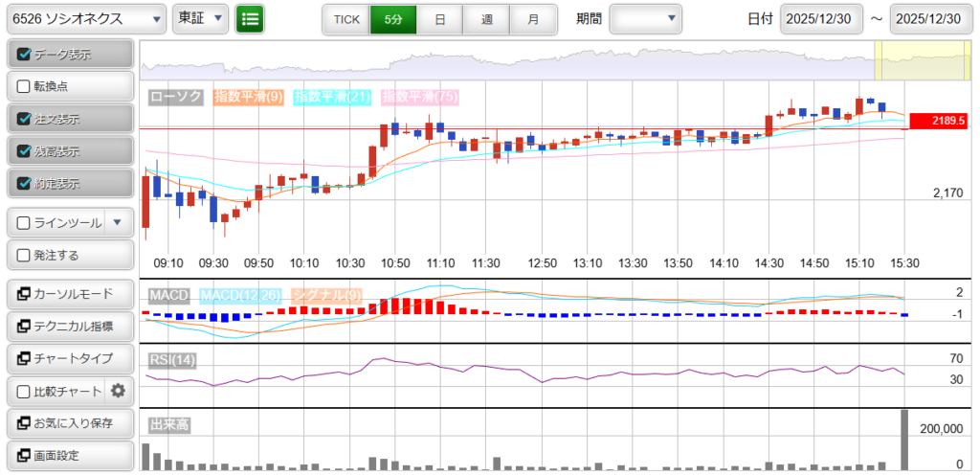
Task: Select the 週 weekly timeframe tab
Action: point(486,19)
